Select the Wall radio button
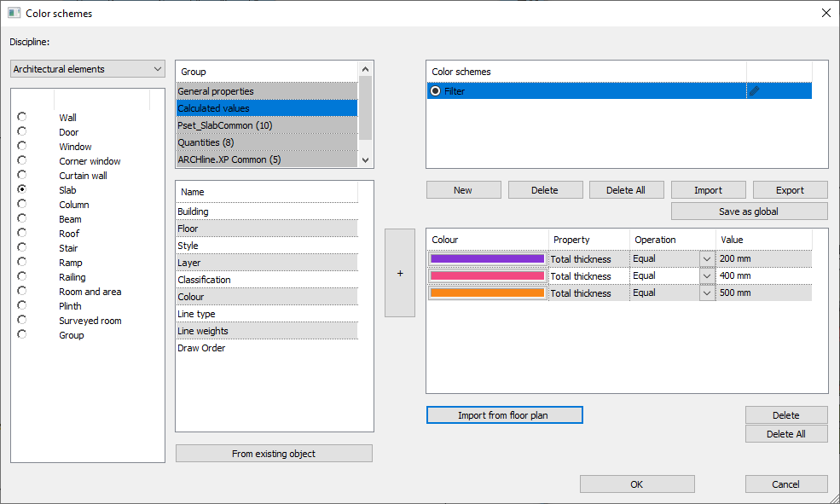 tap(21, 117)
